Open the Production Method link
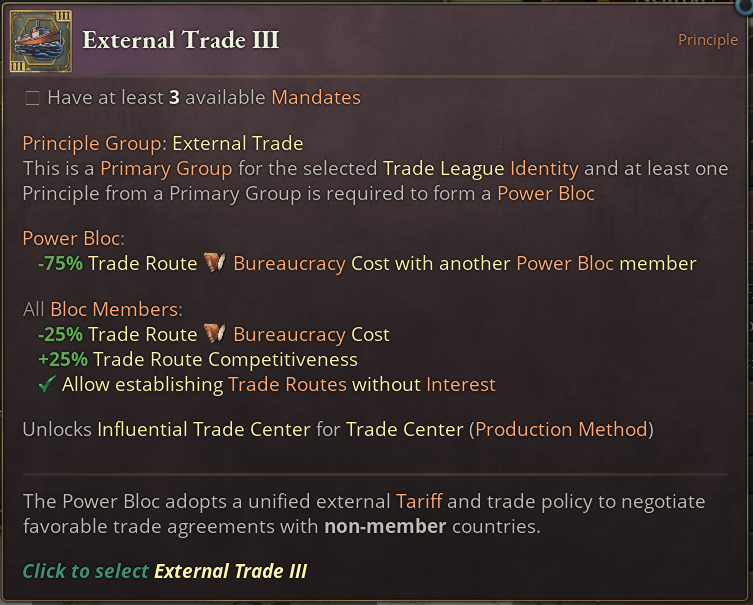 (x=561, y=430)
